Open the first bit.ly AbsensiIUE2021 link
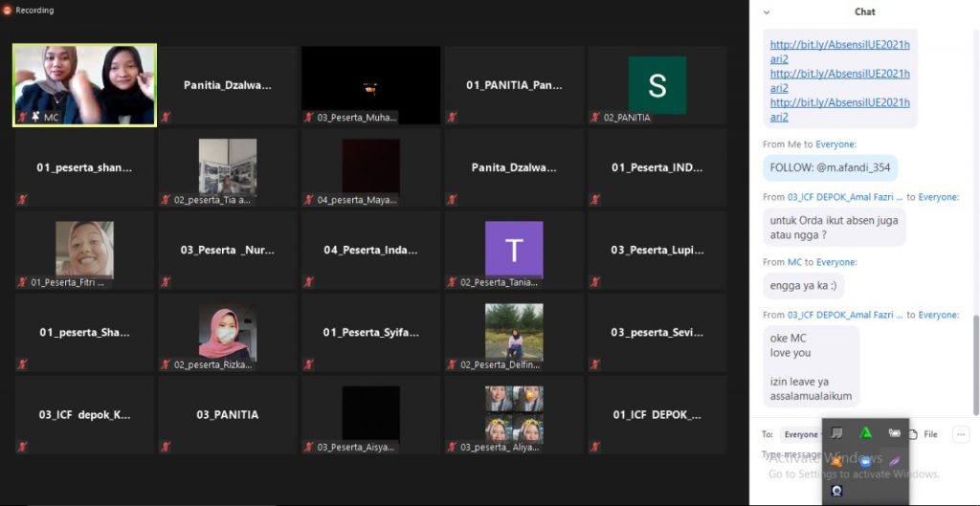 click(x=839, y=51)
